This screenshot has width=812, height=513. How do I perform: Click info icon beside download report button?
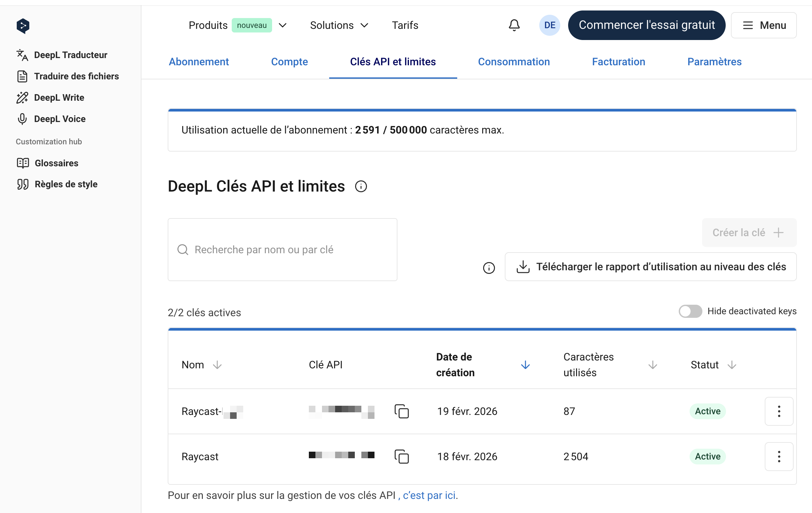point(489,268)
